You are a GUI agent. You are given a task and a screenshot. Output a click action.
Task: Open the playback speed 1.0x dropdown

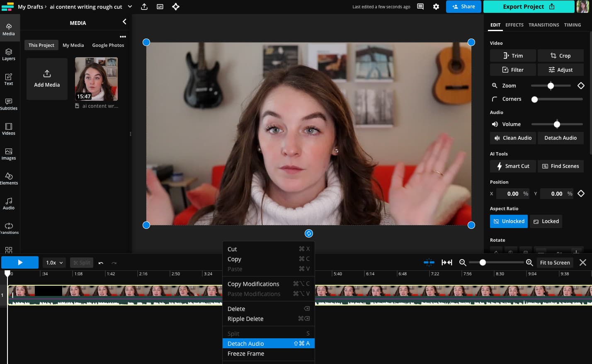click(53, 262)
